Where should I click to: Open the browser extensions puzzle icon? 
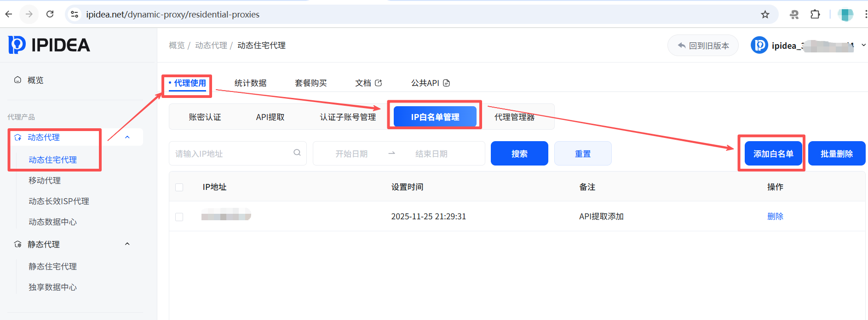pos(815,14)
